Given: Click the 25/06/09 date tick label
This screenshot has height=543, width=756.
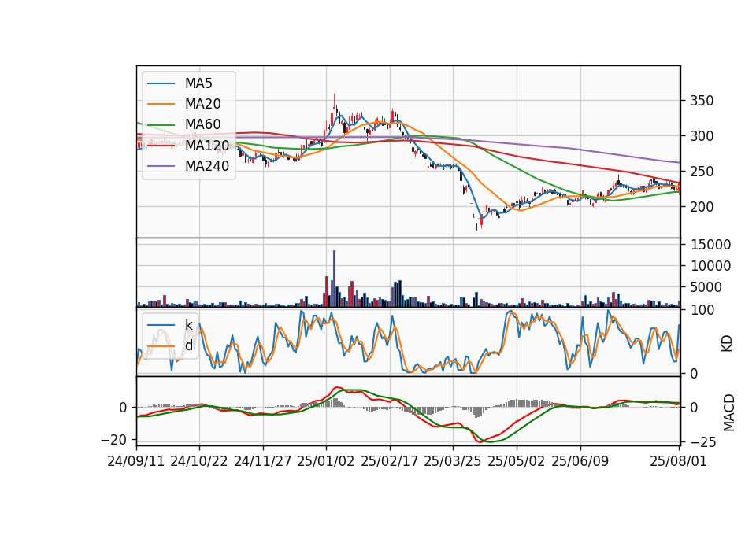Looking at the screenshot, I should click(x=580, y=461).
